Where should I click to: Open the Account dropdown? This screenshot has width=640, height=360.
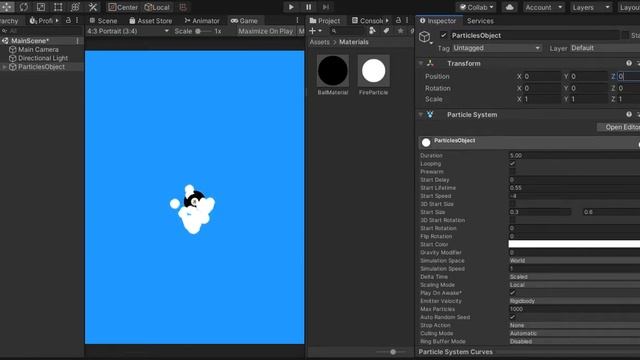tap(543, 7)
